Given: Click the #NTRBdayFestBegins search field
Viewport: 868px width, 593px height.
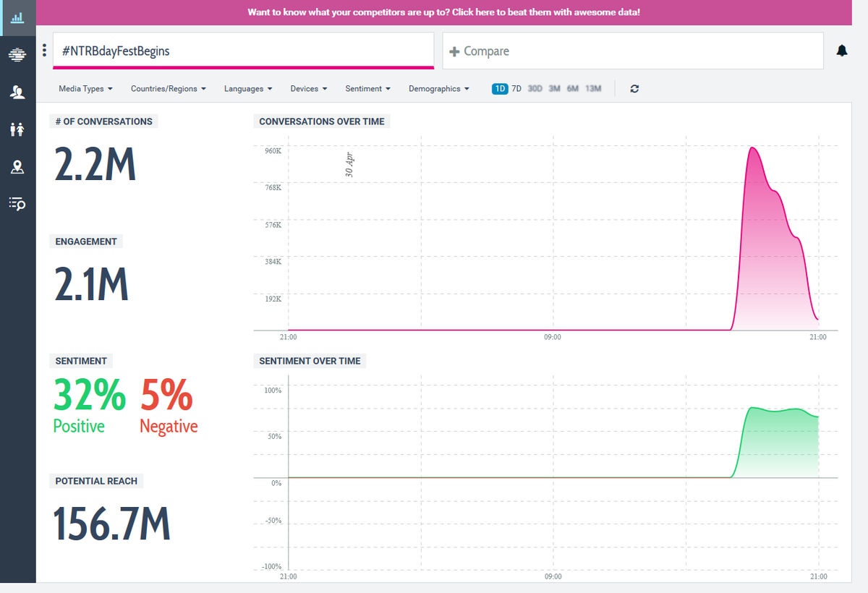Looking at the screenshot, I should 244,51.
